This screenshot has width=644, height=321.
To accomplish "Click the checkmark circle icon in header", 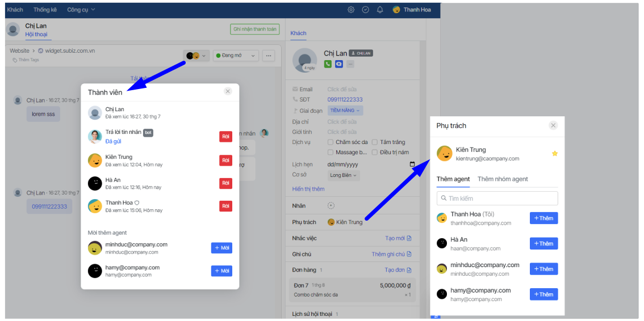I will [x=366, y=10].
